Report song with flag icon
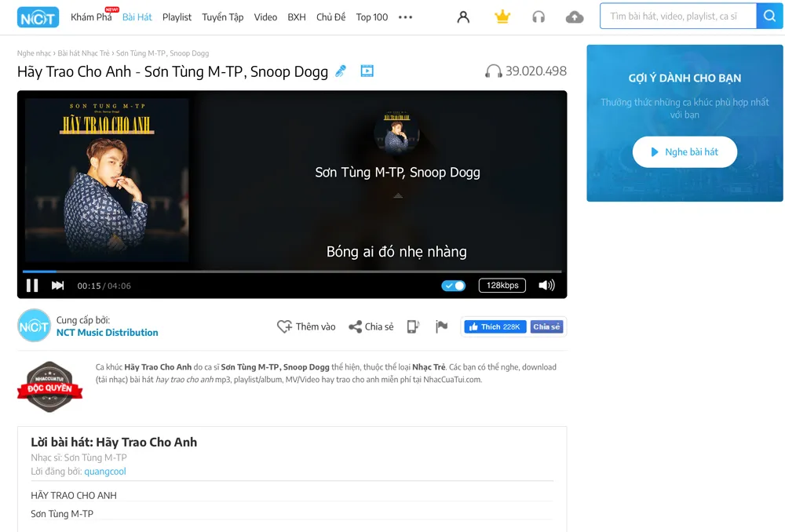The image size is (785, 532). 441,326
